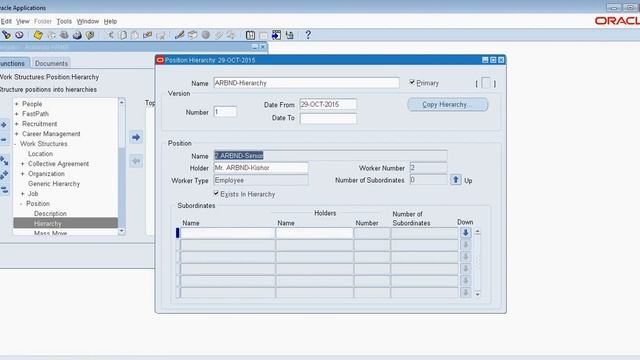
Task: Click the Copy toolbar icon
Action: pos(122,35)
